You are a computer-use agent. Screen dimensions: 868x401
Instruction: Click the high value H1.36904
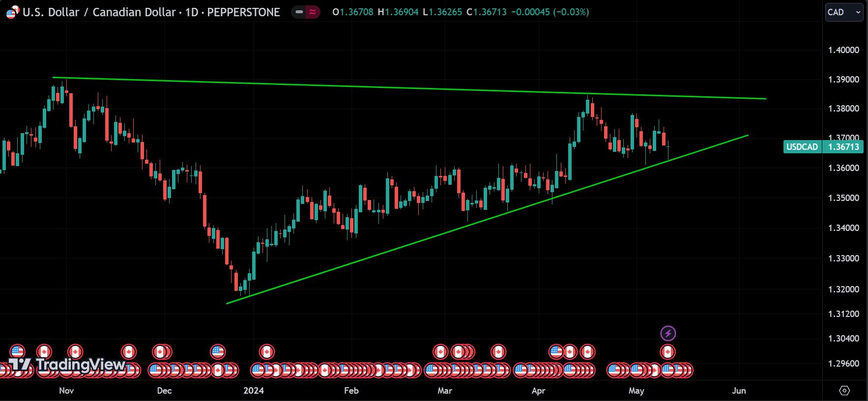tap(398, 12)
